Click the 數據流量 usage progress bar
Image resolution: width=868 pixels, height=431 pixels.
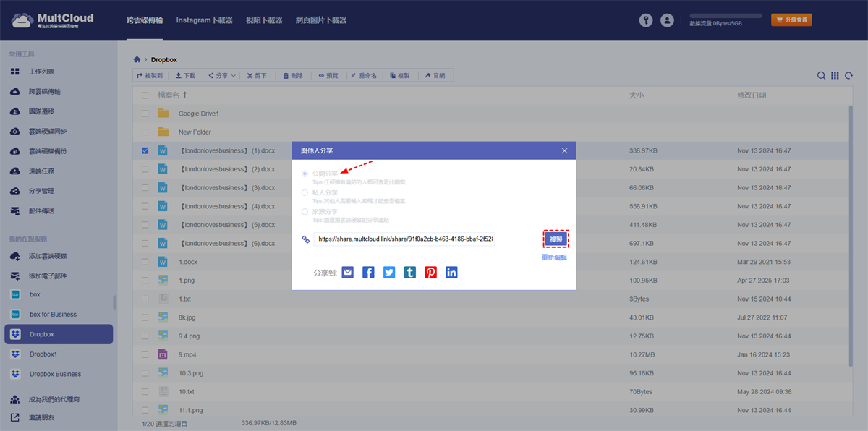(726, 15)
